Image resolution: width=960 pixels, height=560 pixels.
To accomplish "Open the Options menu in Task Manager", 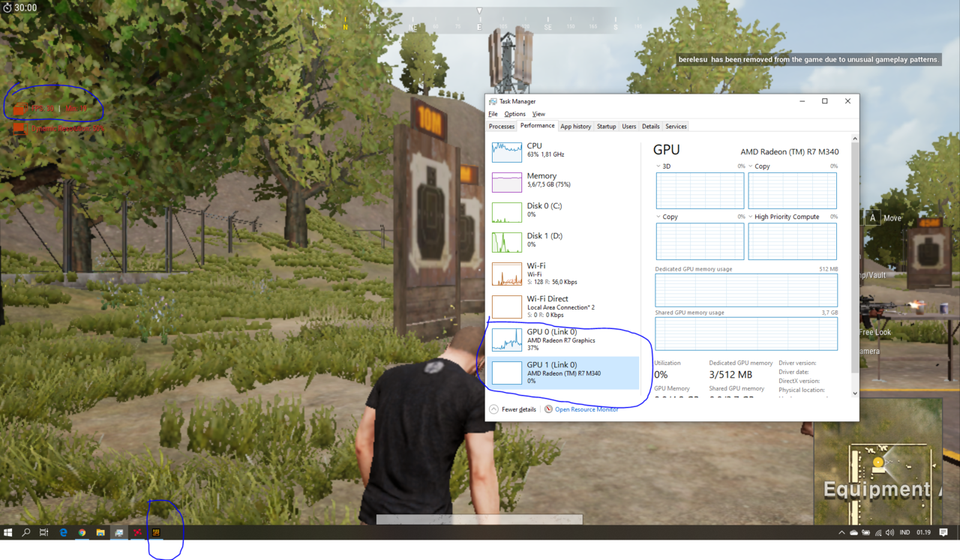I will (514, 114).
